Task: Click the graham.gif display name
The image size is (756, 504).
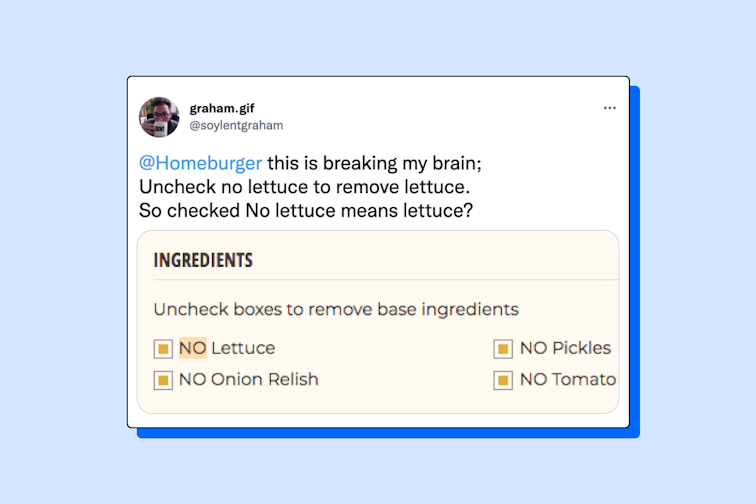Action: [x=222, y=108]
